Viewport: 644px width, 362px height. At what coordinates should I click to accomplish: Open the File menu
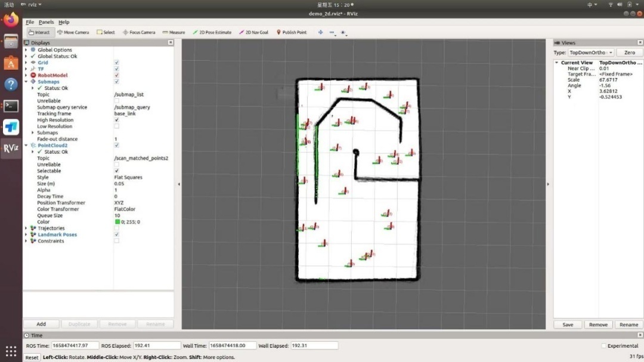click(30, 22)
